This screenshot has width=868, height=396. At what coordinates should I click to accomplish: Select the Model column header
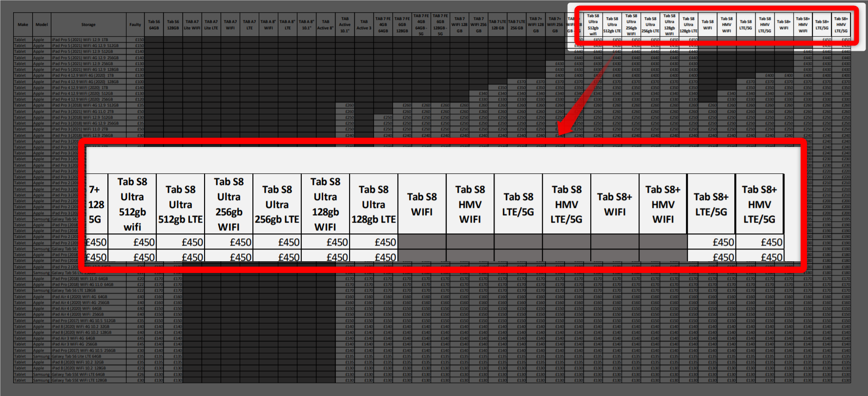point(42,25)
